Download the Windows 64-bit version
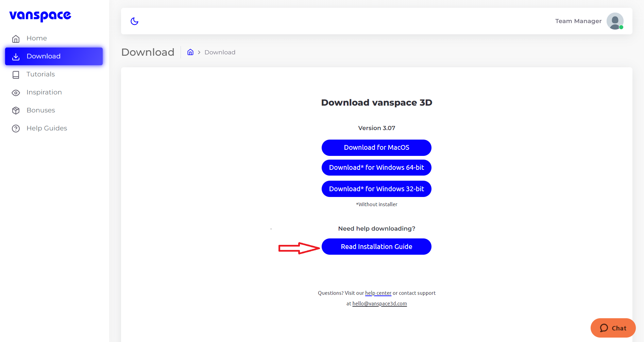The height and width of the screenshot is (342, 644). pos(376,168)
